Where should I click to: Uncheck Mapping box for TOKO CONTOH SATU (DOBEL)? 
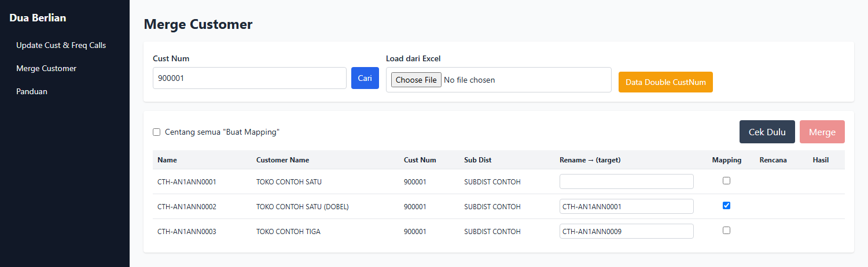[x=726, y=205]
